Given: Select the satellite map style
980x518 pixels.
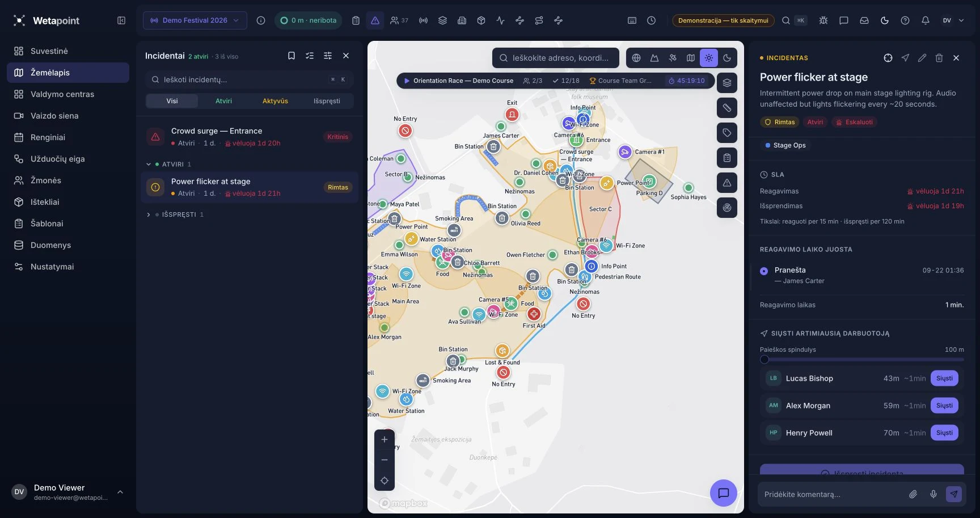Looking at the screenshot, I should (x=673, y=58).
